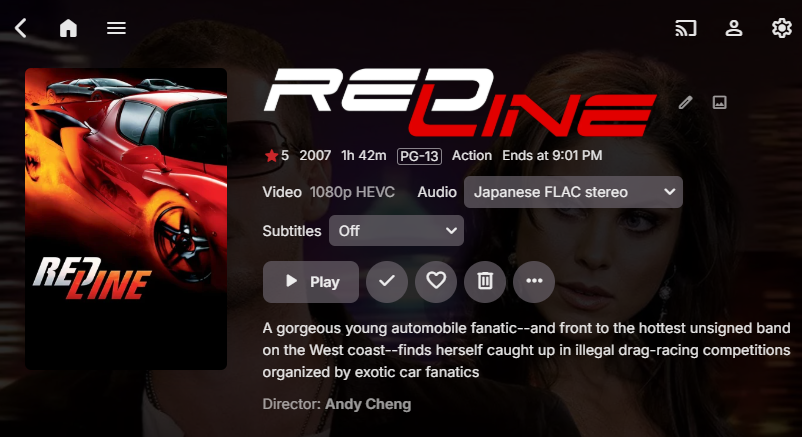Go back using the arrow icon
Image resolution: width=802 pixels, height=437 pixels.
click(x=20, y=28)
